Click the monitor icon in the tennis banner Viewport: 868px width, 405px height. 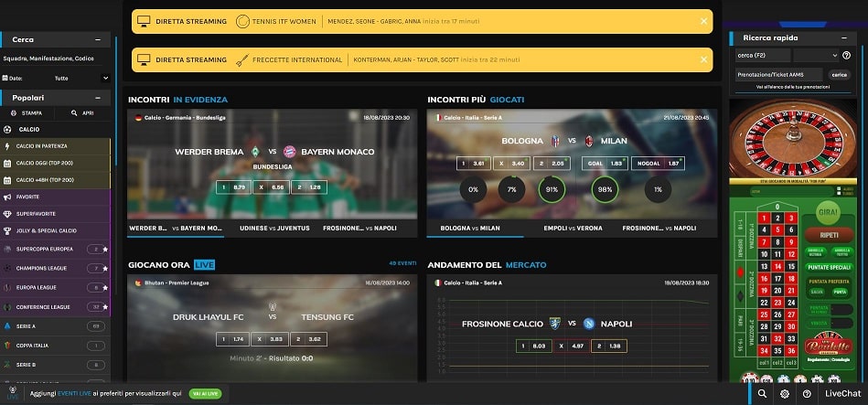144,22
